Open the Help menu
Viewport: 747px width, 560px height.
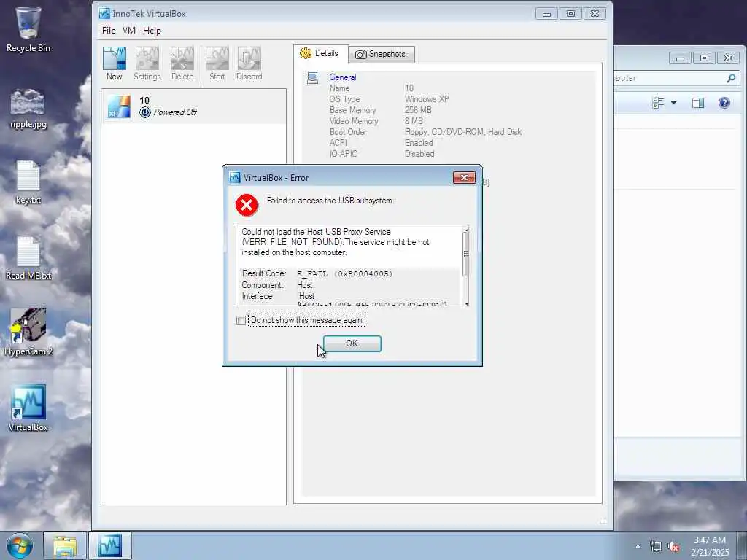152,31
